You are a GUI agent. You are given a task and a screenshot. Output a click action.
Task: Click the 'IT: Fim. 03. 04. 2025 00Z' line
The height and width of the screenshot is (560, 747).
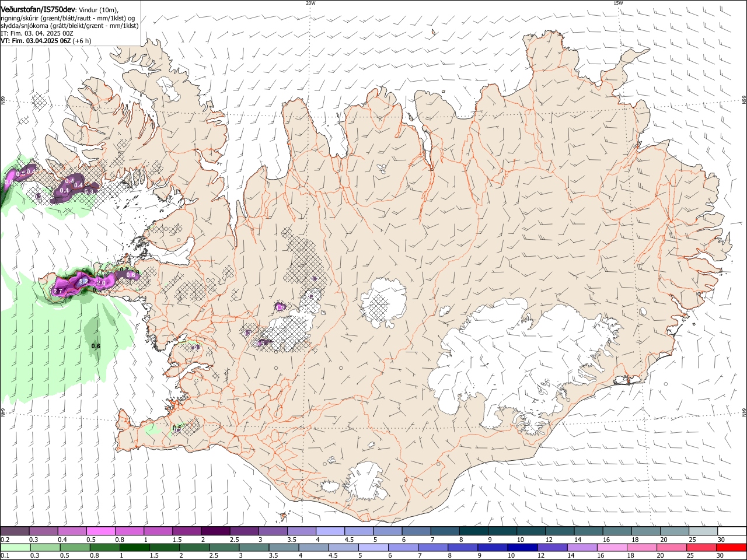(x=37, y=33)
